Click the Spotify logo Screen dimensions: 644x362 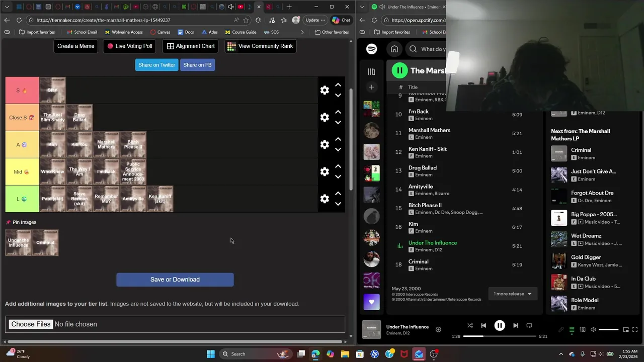(371, 49)
